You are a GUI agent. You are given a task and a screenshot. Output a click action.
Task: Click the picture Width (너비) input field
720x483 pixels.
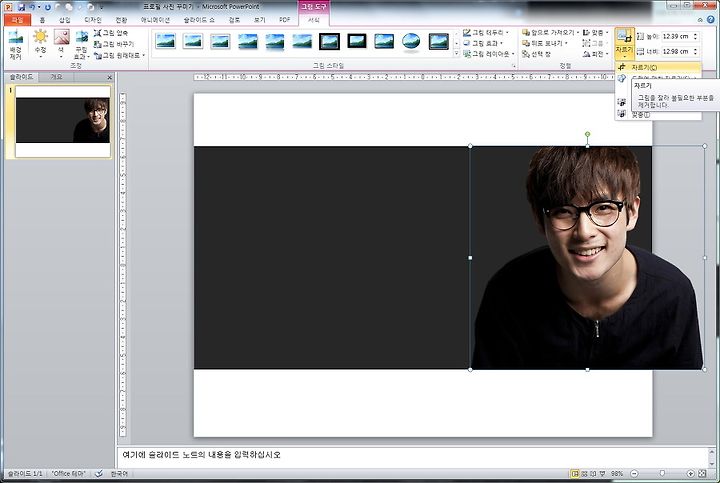click(x=676, y=51)
